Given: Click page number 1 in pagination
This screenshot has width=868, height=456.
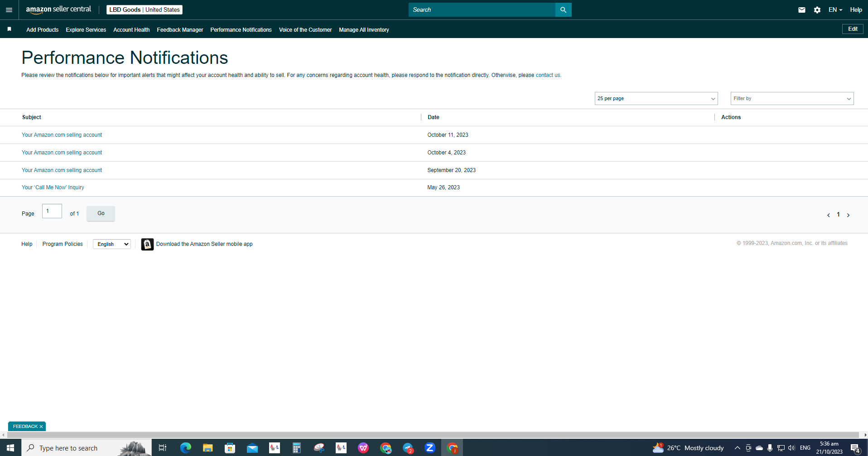Looking at the screenshot, I should 838,215.
